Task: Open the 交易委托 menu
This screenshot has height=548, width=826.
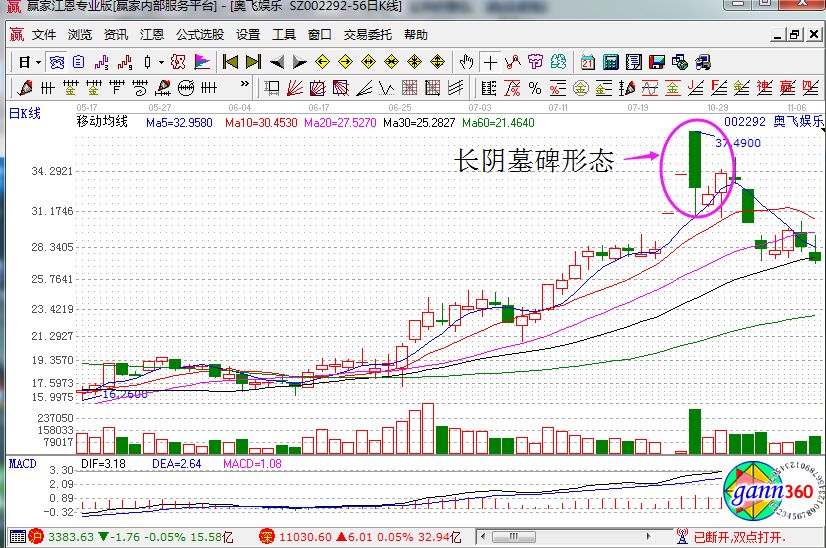Action: (367, 35)
